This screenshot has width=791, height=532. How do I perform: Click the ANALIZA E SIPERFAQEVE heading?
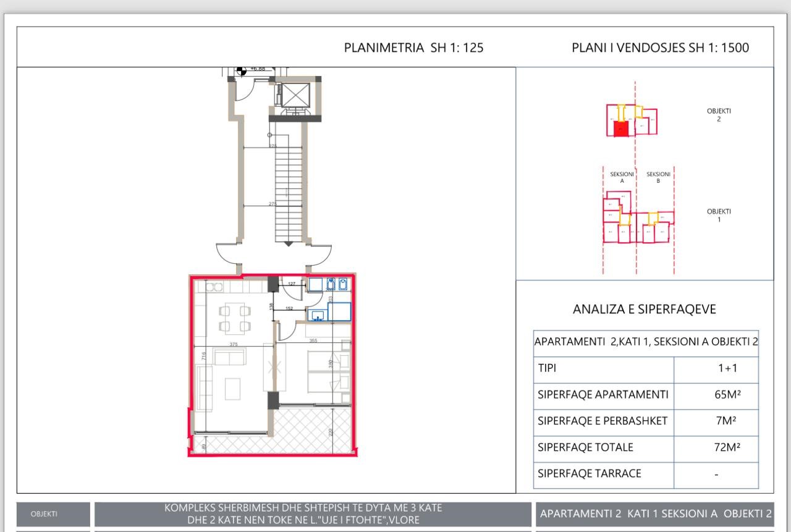coord(645,308)
